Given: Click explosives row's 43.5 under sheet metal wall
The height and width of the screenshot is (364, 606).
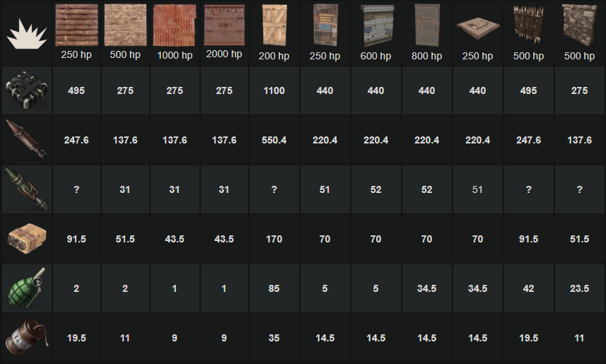Looking at the screenshot, I should point(175,239).
